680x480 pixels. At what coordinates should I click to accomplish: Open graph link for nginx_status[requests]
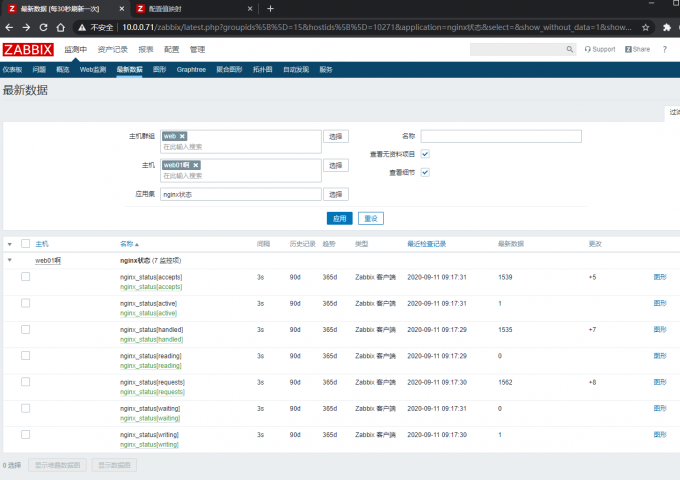click(660, 382)
